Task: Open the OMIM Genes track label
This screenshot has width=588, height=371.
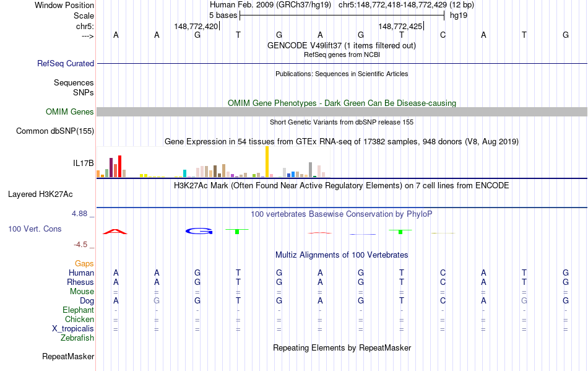Action: 69,111
